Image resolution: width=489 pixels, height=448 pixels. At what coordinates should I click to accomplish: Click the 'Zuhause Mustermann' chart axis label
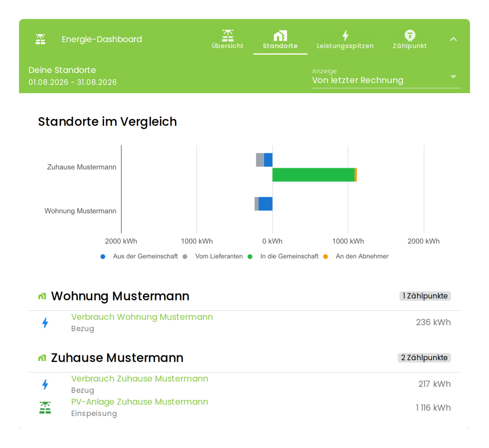click(x=82, y=167)
